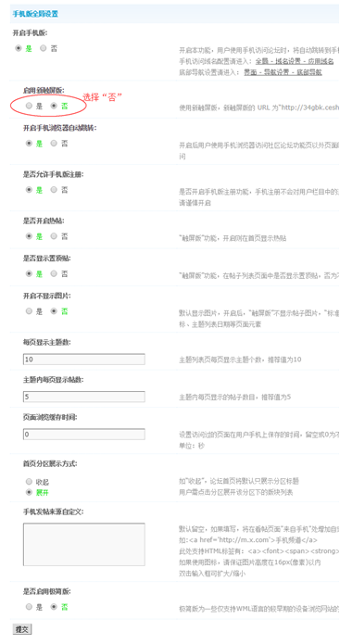Focus the 每页显示主题数 input field

(x=83, y=359)
